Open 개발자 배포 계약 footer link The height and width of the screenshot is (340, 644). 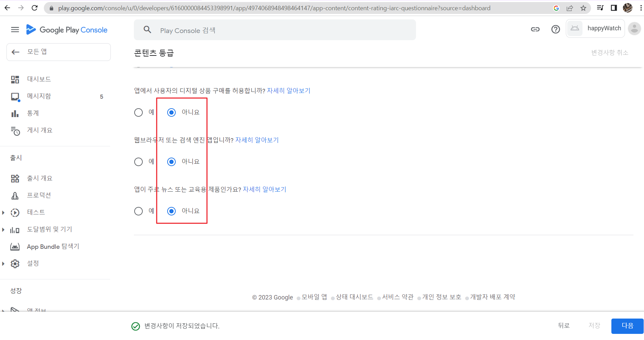coord(493,297)
